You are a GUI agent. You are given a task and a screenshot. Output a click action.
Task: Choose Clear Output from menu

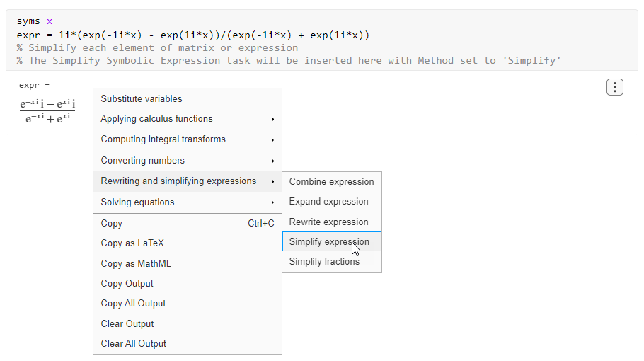click(127, 324)
